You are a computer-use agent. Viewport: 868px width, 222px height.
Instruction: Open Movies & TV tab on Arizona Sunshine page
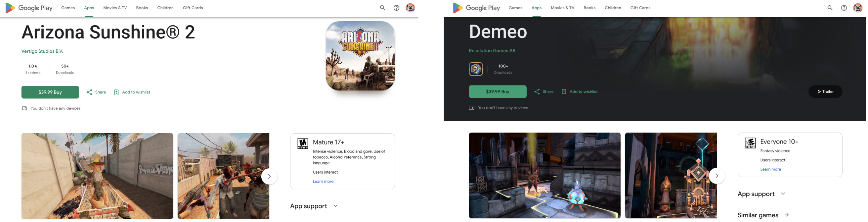pos(115,8)
